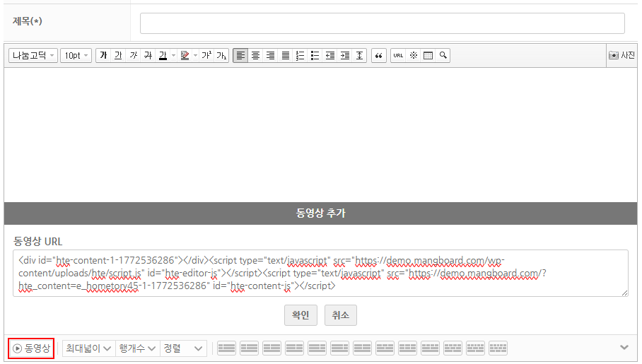Insert special character symbol
Screen dimensions: 642x364
pos(414,55)
